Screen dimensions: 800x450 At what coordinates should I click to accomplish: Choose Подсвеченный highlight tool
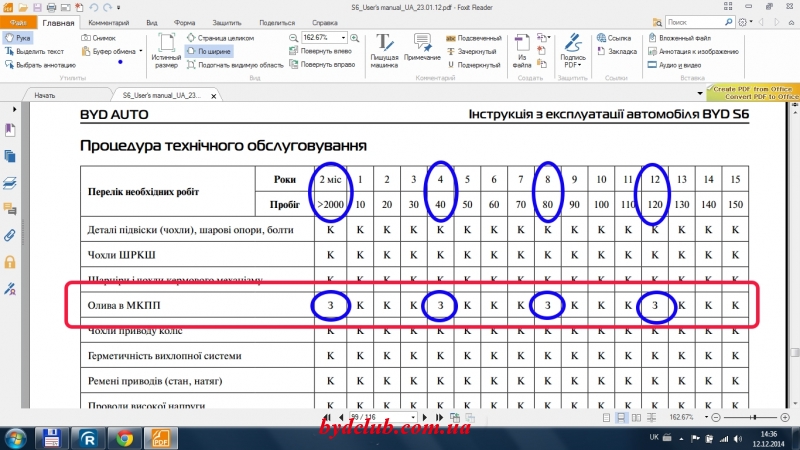tap(474, 38)
